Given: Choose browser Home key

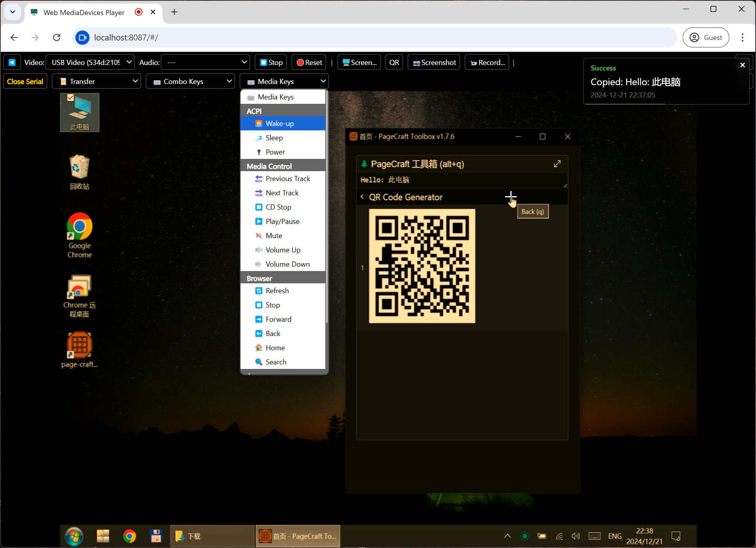Looking at the screenshot, I should (x=283, y=348).
